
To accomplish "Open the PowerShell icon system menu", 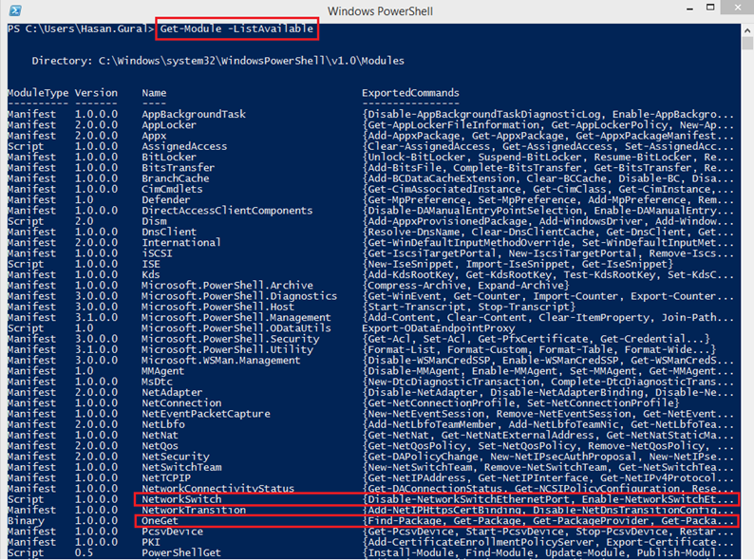I will tap(15, 10).
